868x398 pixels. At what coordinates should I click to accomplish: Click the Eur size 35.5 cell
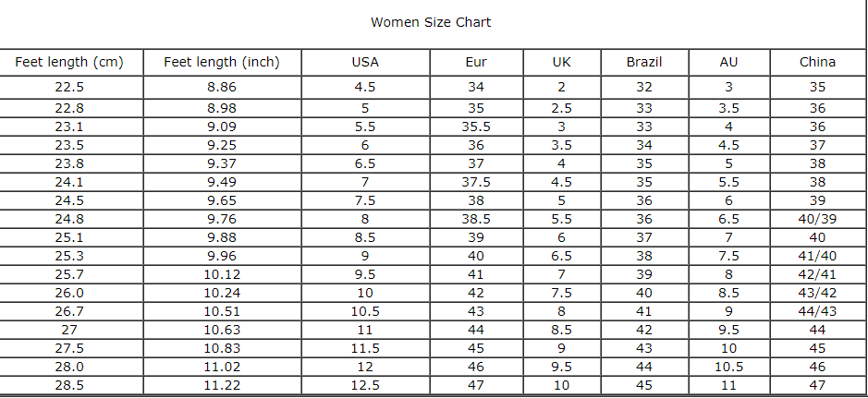[476, 127]
